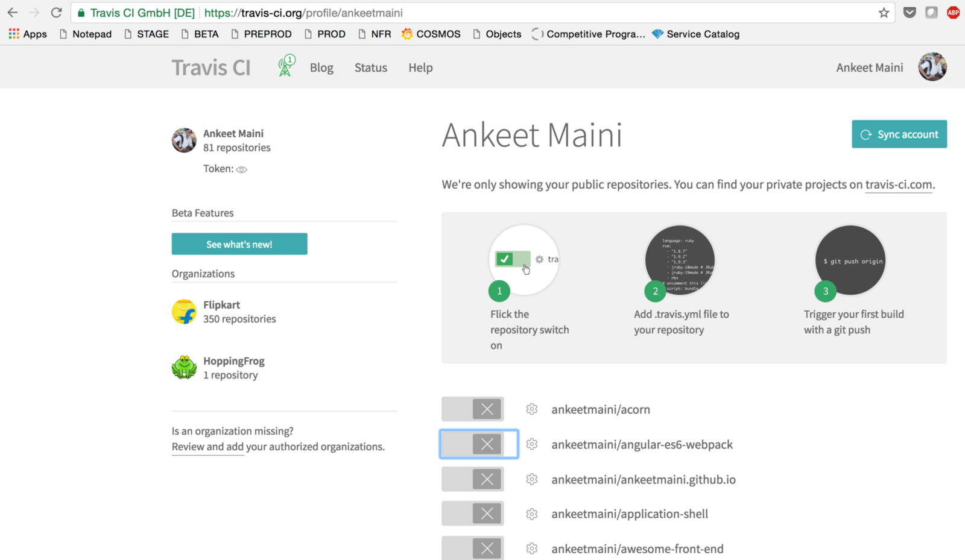Open settings gear for ankeetmaini/acorn
Viewport: 965px width, 560px height.
click(x=531, y=409)
